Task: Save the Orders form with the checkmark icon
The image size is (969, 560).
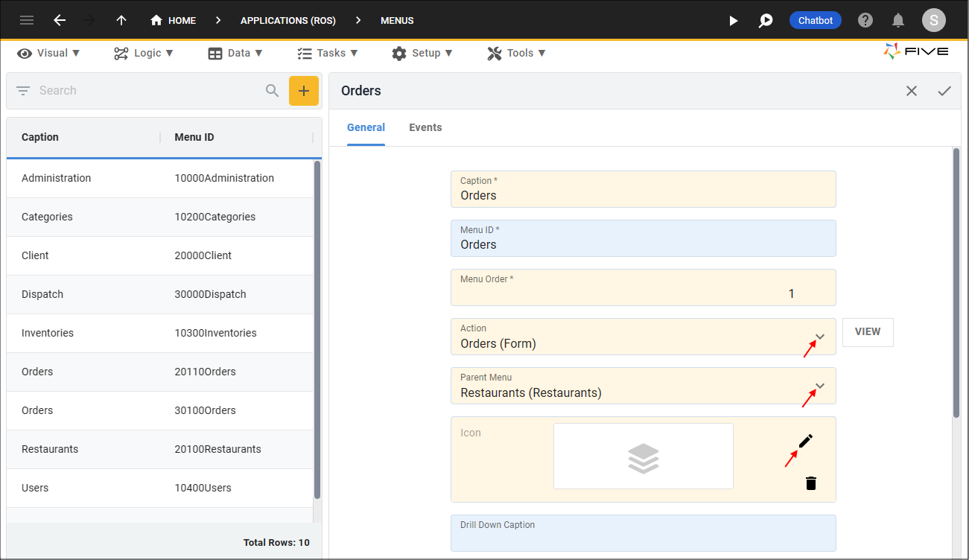Action: (x=944, y=91)
